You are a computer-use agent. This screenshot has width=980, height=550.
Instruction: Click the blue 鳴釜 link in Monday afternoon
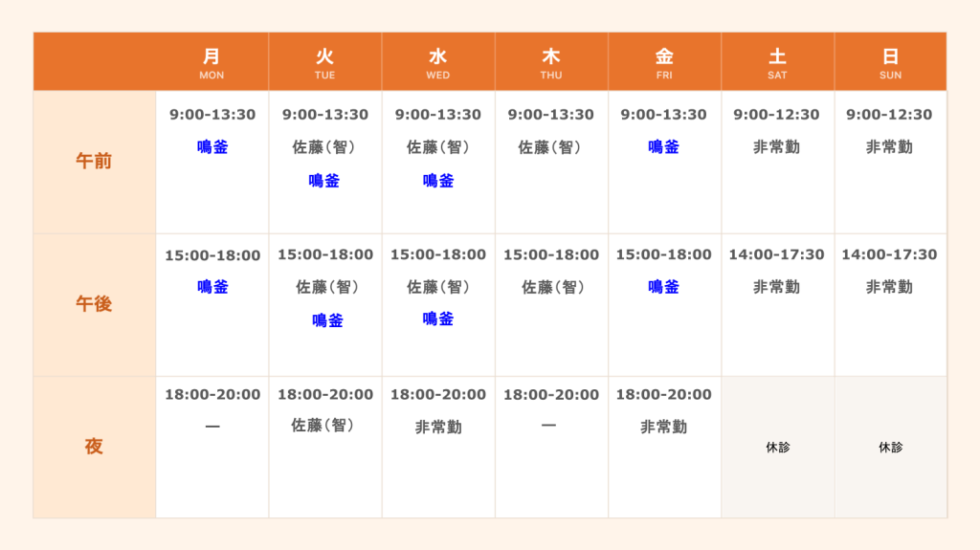tap(212, 287)
